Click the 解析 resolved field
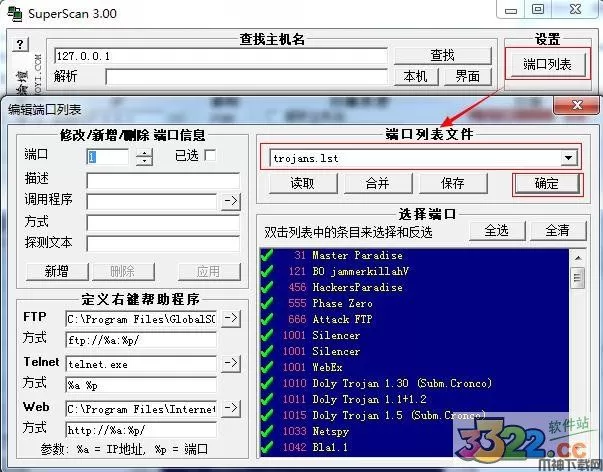This screenshot has width=603, height=472. 247,77
